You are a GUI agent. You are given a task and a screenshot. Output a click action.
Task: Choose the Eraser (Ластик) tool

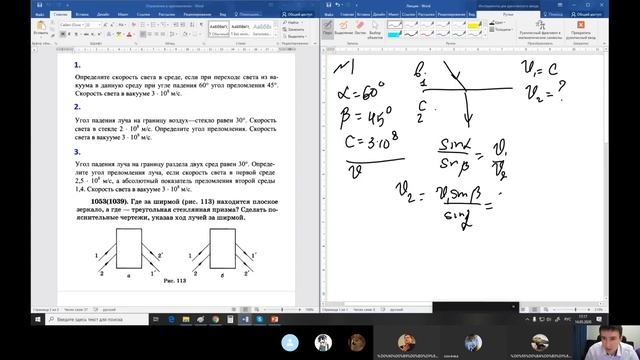[360, 29]
